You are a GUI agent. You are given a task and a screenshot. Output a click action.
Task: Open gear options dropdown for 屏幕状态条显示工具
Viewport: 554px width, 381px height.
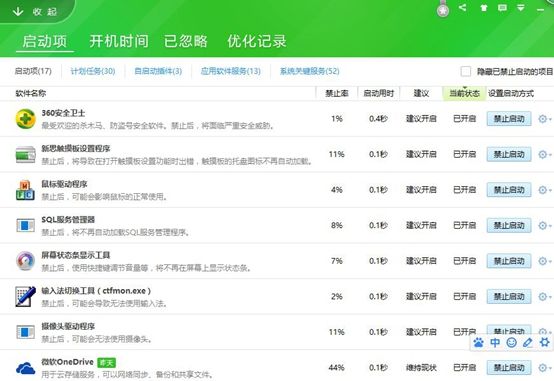click(544, 261)
